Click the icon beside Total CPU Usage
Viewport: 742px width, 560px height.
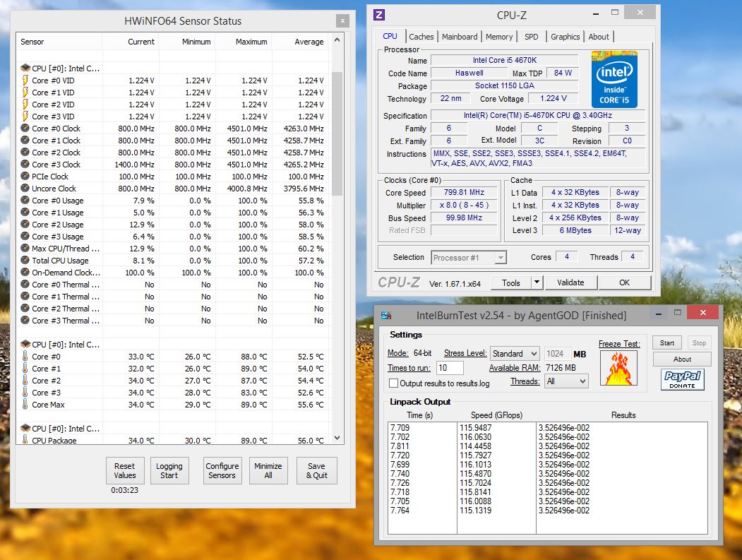click(25, 261)
